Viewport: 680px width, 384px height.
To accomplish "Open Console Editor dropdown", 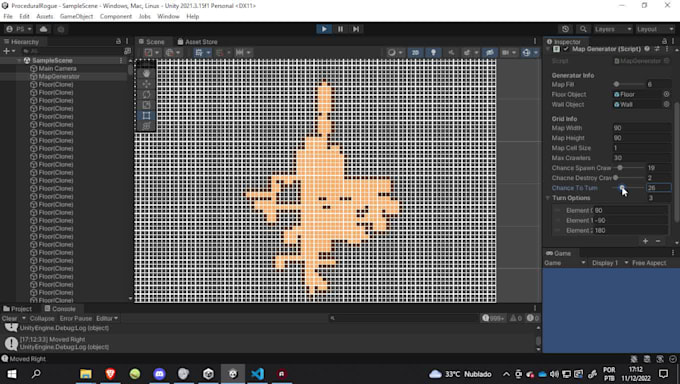I will 107,318.
